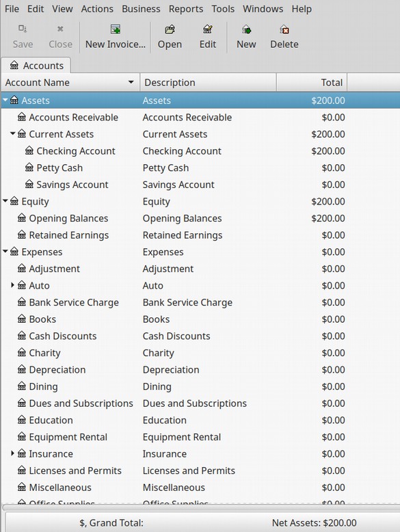Click the Delete account toolbar icon

[284, 29]
